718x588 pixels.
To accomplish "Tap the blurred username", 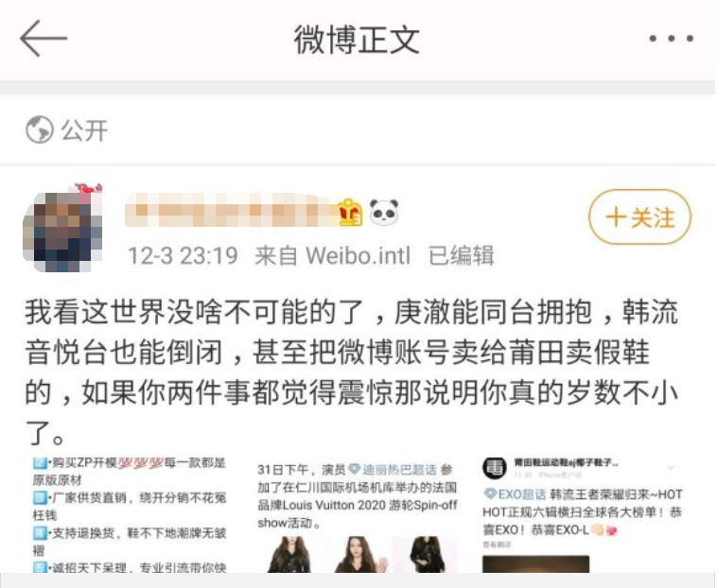I will [231, 211].
